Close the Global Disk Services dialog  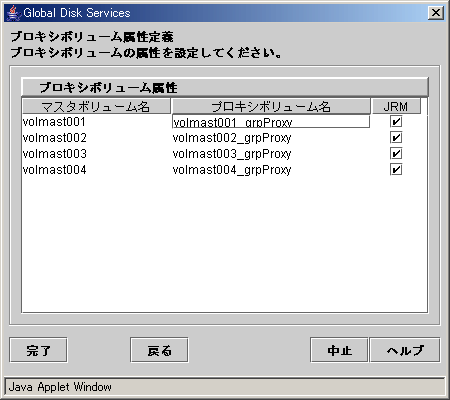coord(436,13)
